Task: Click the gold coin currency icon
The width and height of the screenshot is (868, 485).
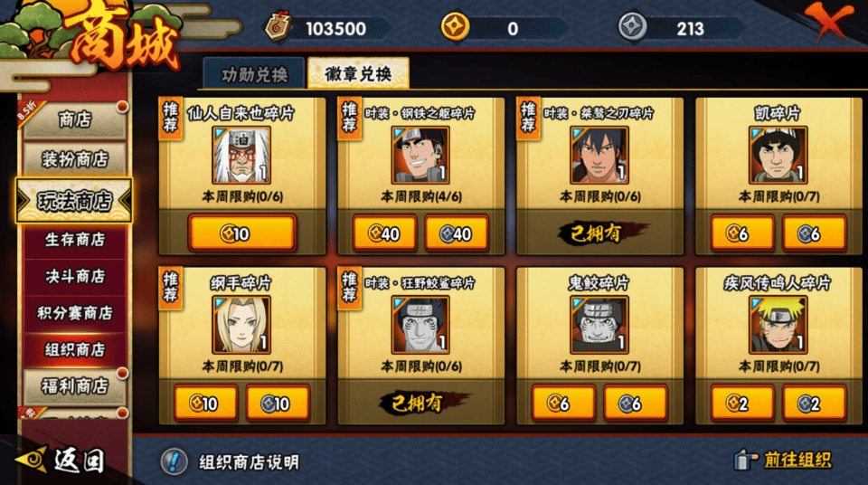Action: pos(455,26)
